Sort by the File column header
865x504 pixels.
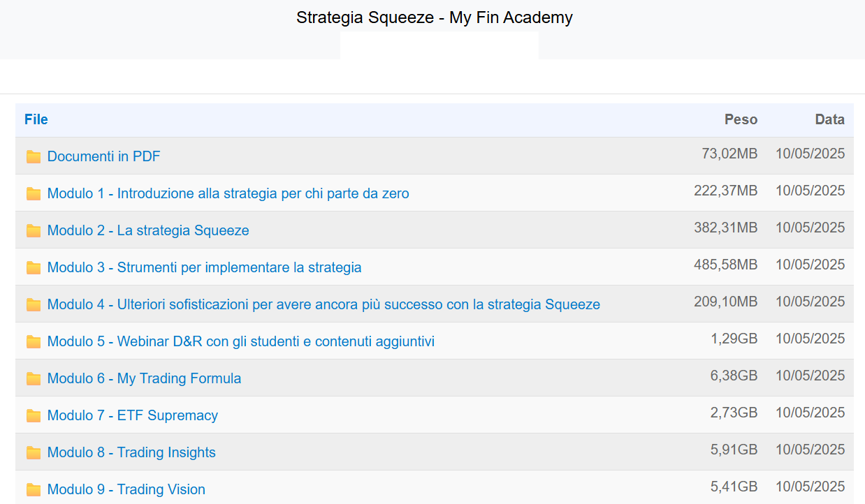pyautogui.click(x=36, y=119)
